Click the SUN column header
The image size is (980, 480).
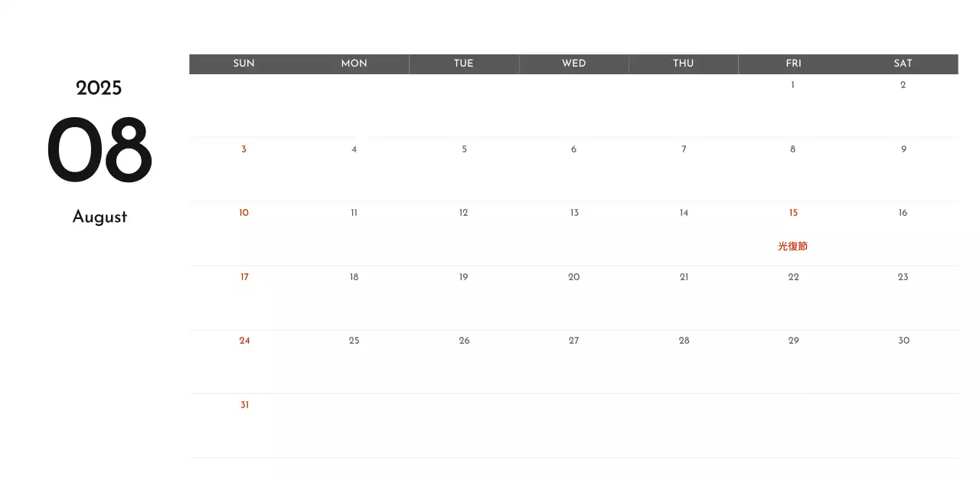coord(243,64)
